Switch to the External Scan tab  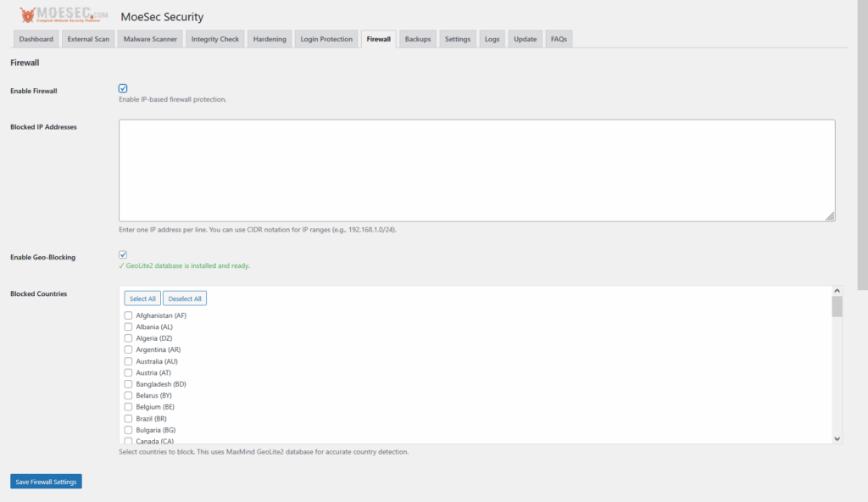(88, 38)
